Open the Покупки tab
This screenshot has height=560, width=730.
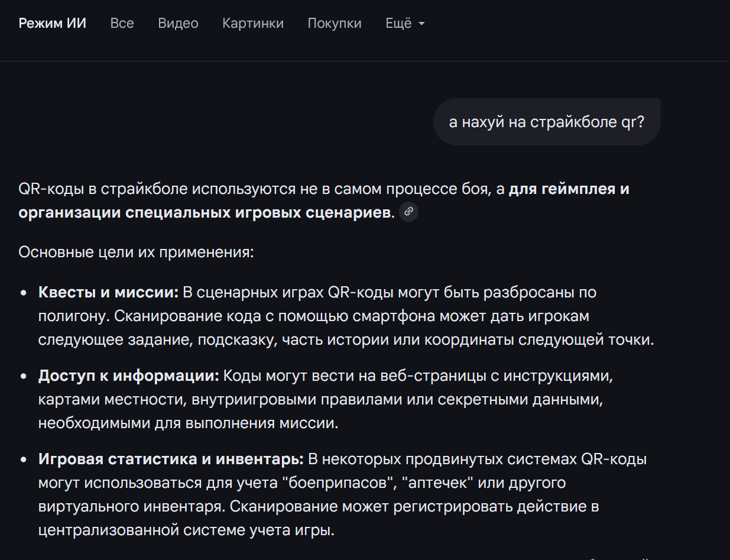pos(335,24)
